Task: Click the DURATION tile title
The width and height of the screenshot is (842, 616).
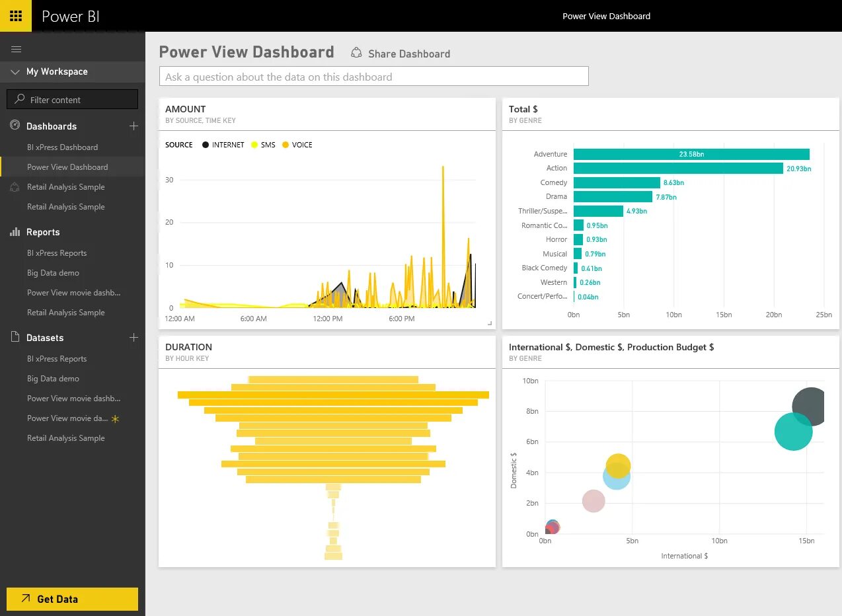Action: point(188,347)
